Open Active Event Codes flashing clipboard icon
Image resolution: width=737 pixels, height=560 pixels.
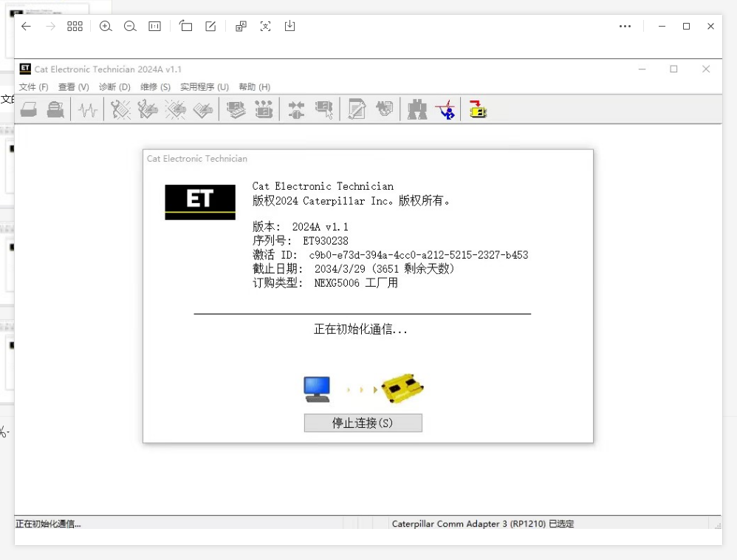(x=175, y=110)
